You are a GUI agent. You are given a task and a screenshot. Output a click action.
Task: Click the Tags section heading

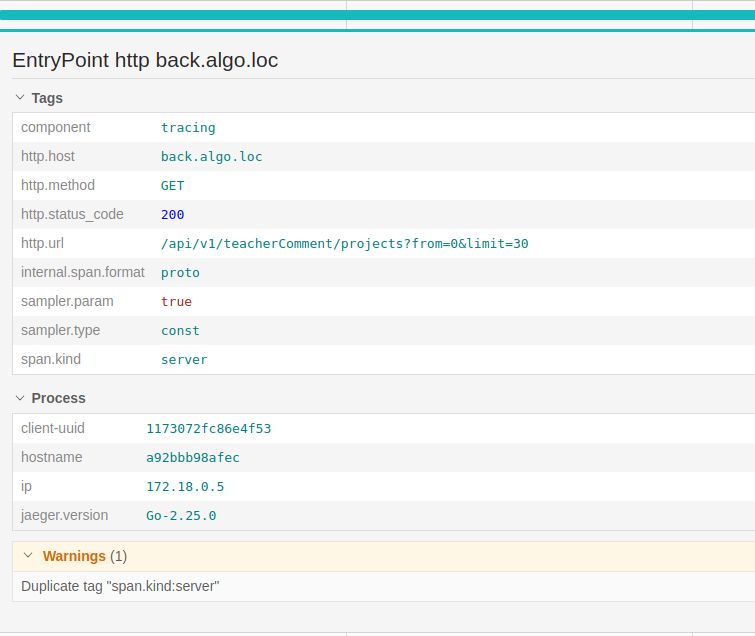click(x=47, y=98)
